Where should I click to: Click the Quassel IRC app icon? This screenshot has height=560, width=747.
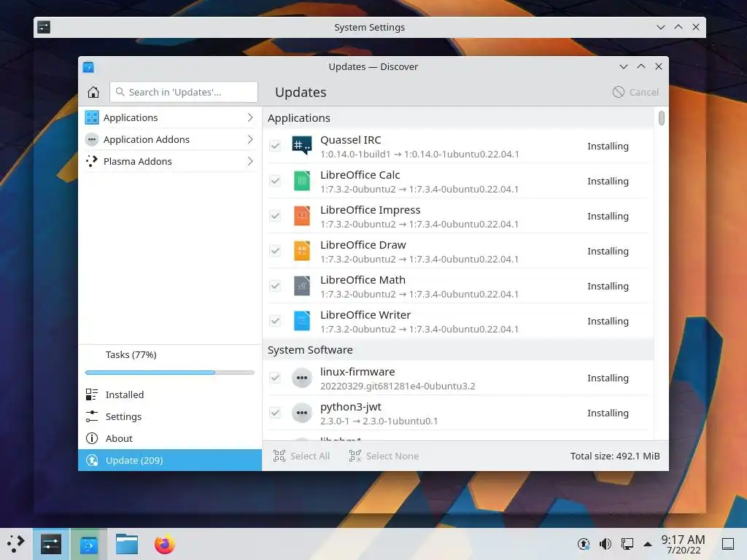(301, 146)
